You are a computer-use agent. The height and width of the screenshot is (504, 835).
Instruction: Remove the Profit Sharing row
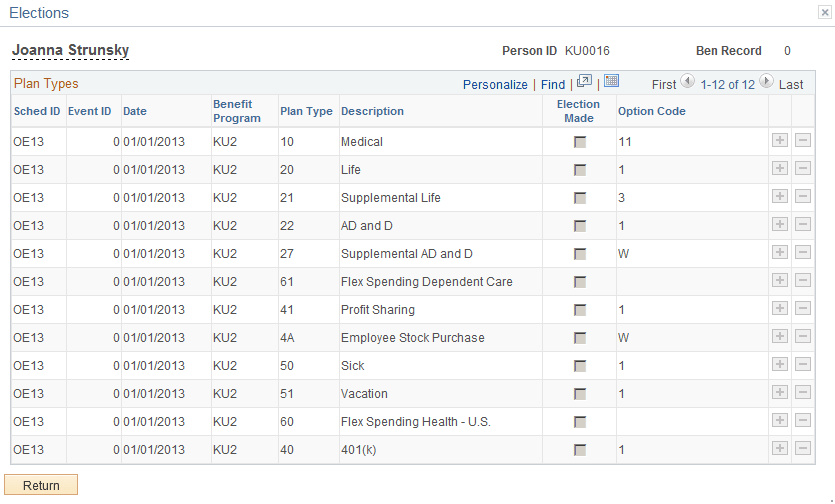[x=803, y=308]
